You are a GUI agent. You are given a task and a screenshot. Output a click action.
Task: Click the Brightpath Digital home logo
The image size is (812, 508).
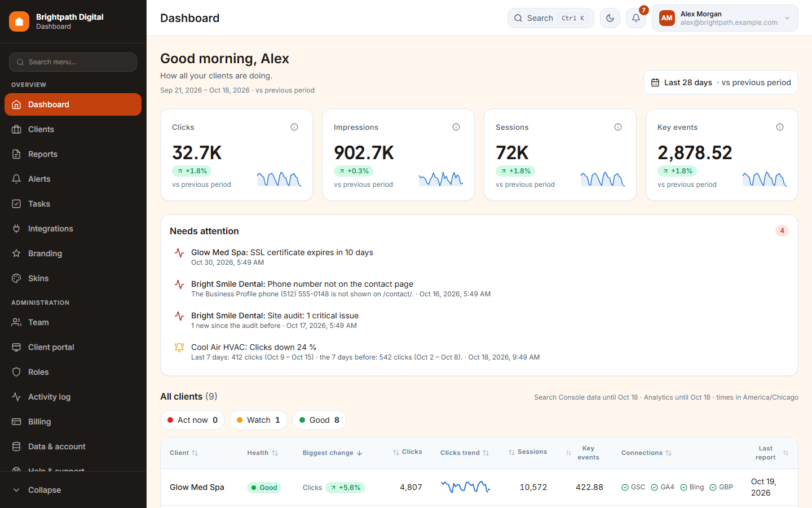(19, 21)
